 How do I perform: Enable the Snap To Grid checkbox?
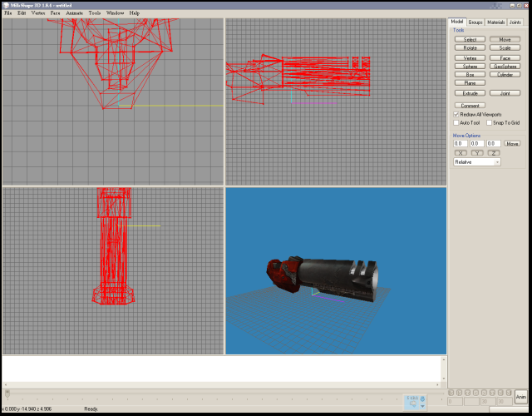489,123
